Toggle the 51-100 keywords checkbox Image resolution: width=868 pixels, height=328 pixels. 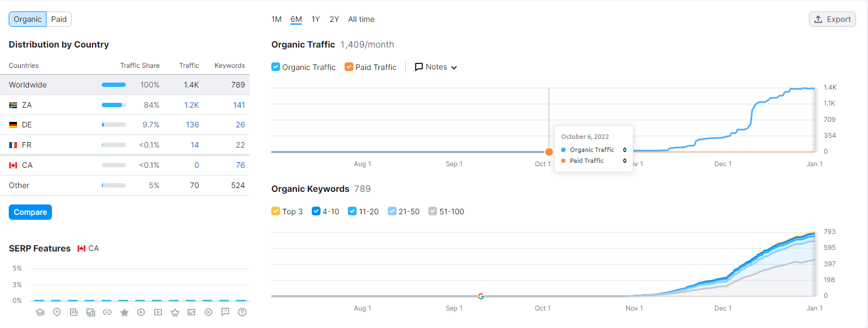point(433,211)
